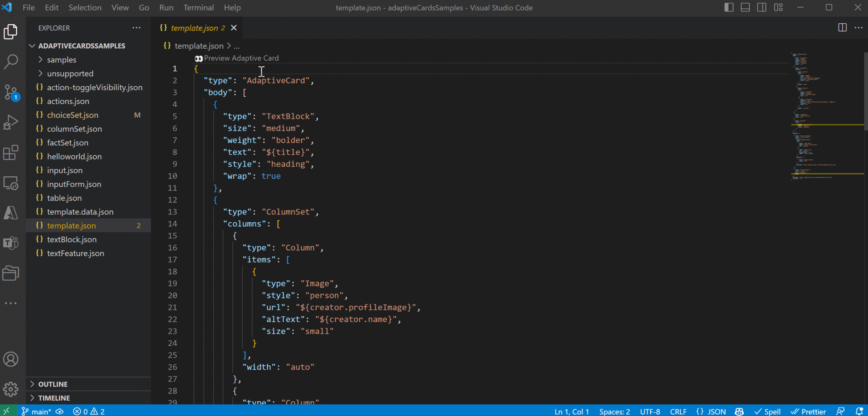Expand the samples folder
Image resolution: width=868 pixels, height=416 pixels.
tap(61, 60)
